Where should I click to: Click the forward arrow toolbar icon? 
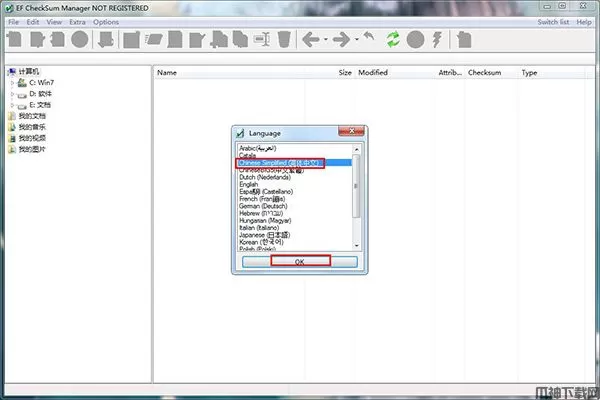click(341, 40)
